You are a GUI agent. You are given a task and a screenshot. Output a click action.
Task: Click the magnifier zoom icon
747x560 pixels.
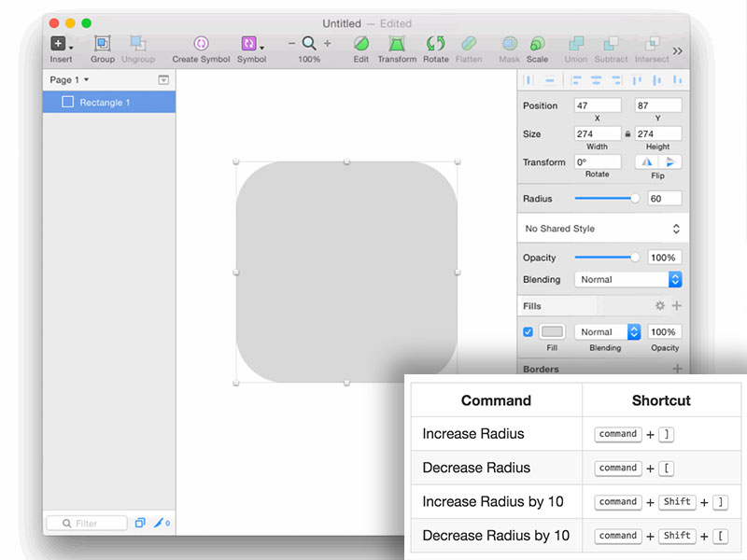pos(309,43)
